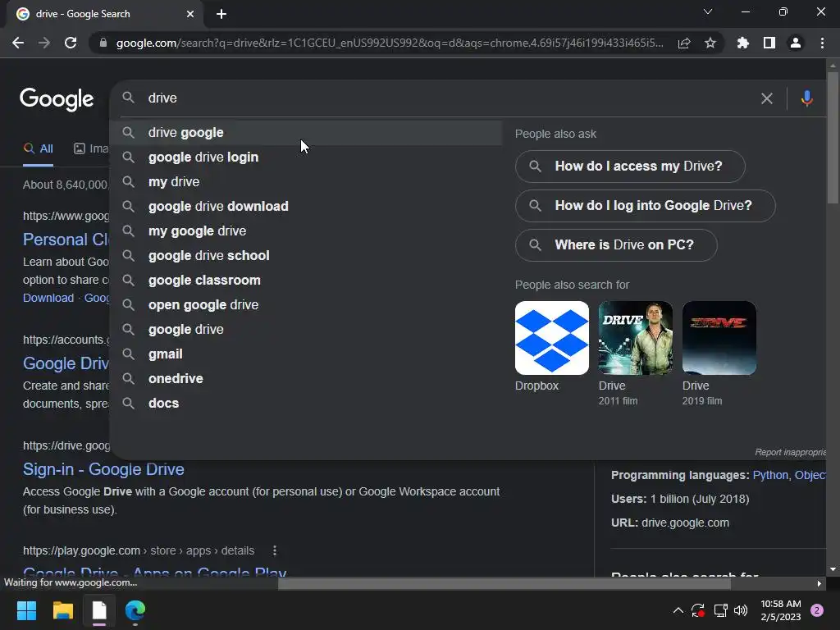Toggle the Chrome side panel
Image resolution: width=840 pixels, height=630 pixels.
pyautogui.click(x=769, y=43)
